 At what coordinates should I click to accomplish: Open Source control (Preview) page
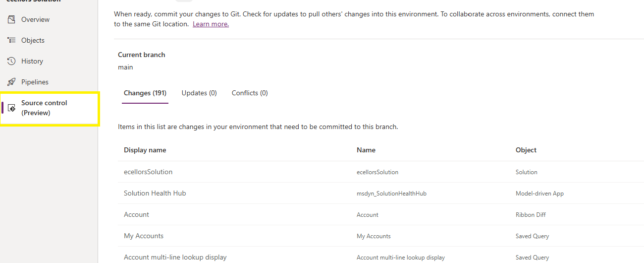(x=44, y=108)
